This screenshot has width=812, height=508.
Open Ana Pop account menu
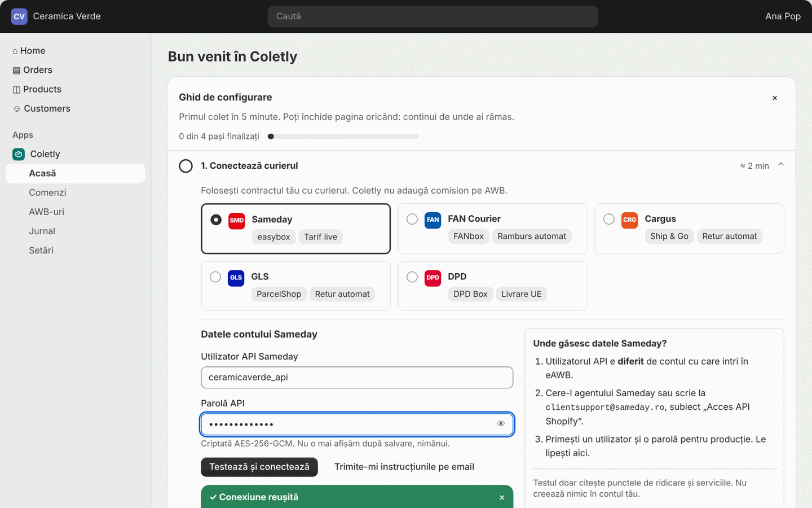(x=783, y=16)
